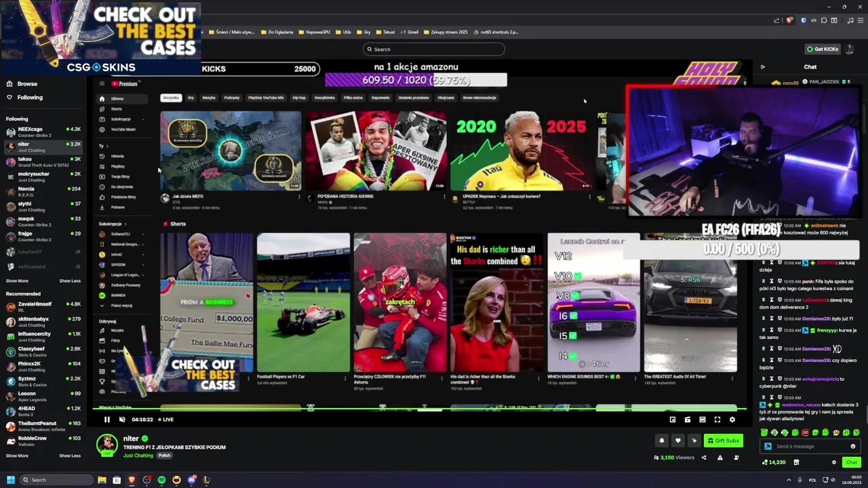Follow niter with the heart icon

click(x=677, y=441)
